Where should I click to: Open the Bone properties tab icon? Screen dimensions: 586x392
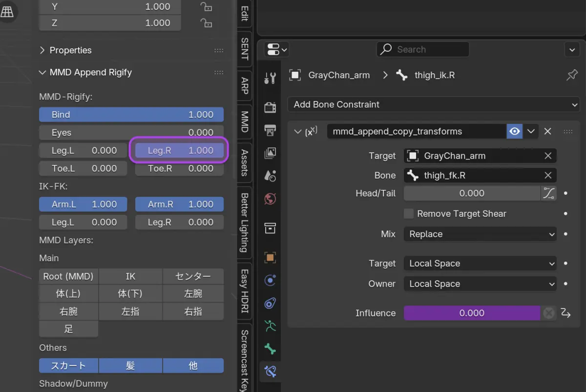[270, 349]
